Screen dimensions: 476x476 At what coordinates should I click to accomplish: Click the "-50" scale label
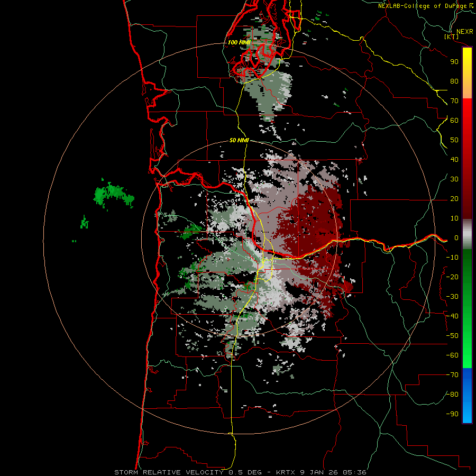pos(452,336)
